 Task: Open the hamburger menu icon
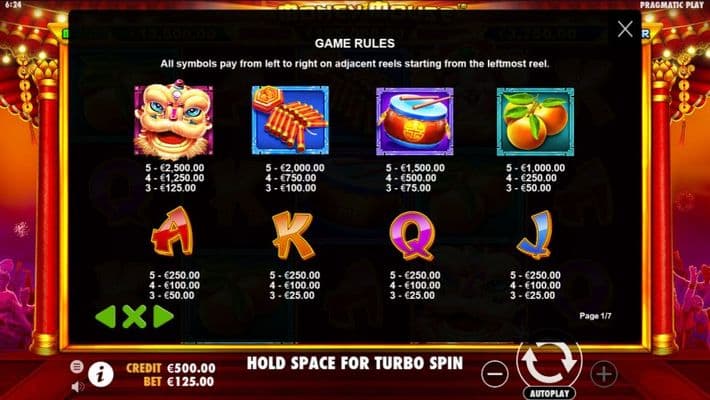pos(77,366)
